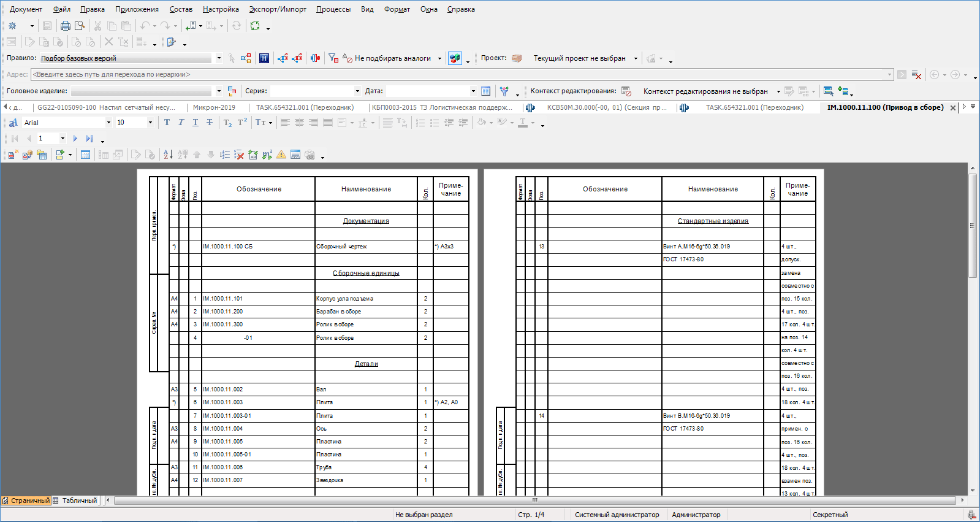Click the green refresh arrows icon

255,26
